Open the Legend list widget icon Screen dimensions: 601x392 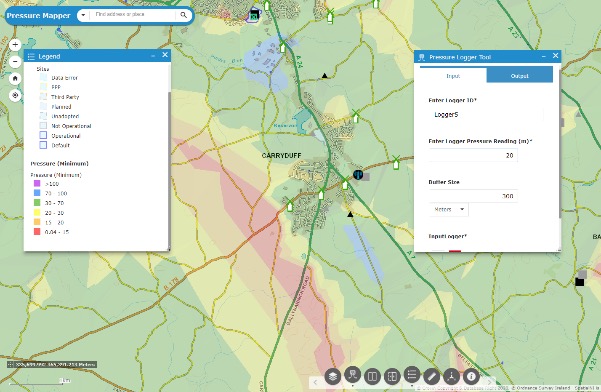pos(412,374)
